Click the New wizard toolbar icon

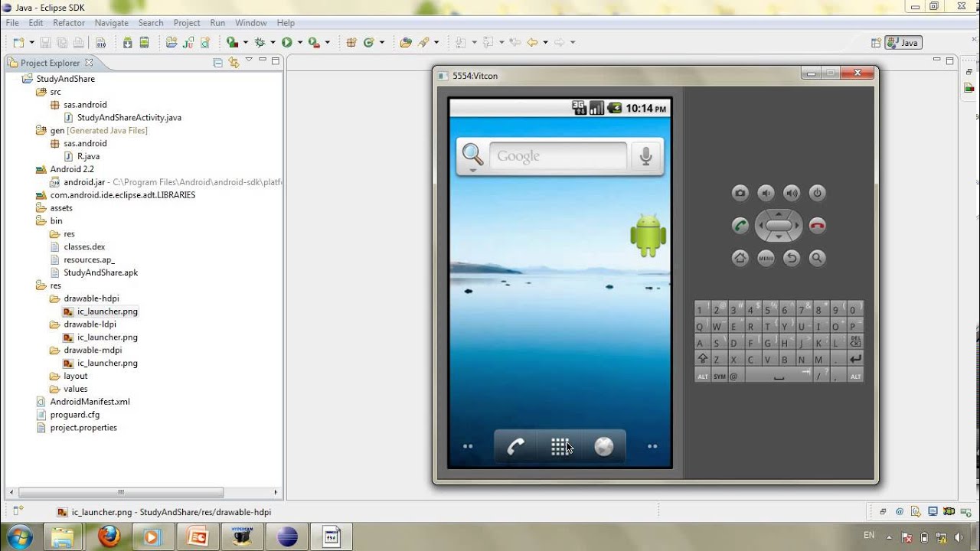click(x=18, y=43)
